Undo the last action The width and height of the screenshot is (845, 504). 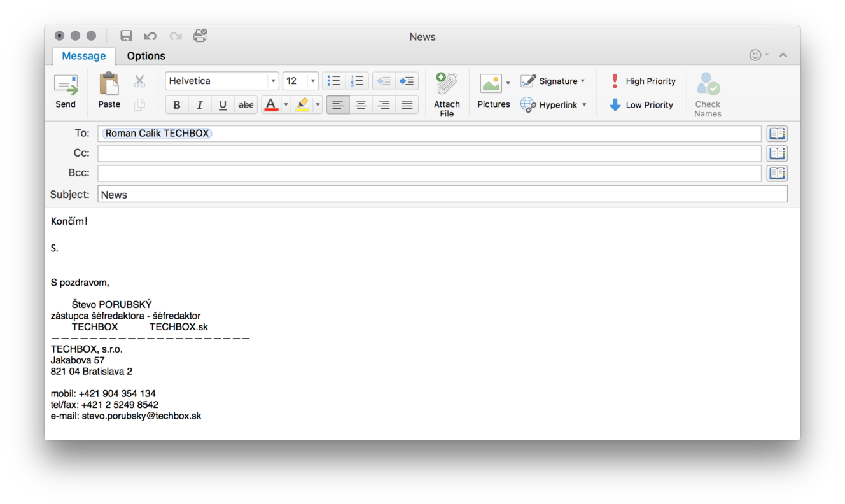(x=150, y=36)
